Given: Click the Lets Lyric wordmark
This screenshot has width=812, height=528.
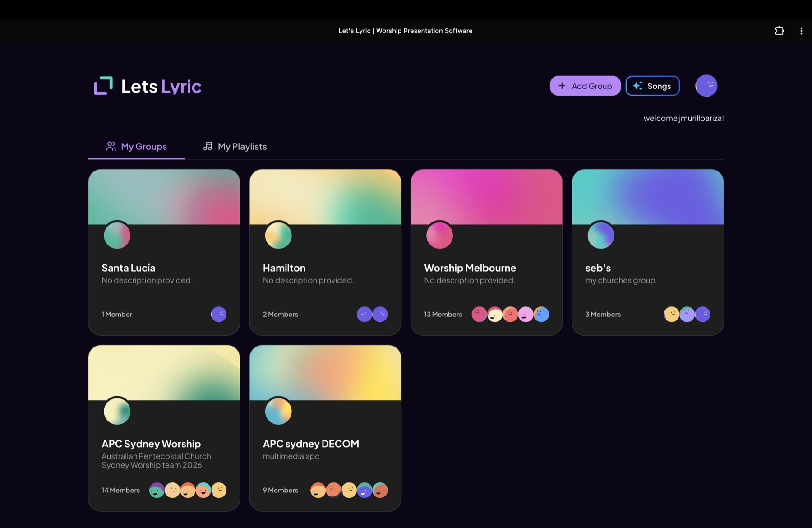Looking at the screenshot, I should click(161, 86).
